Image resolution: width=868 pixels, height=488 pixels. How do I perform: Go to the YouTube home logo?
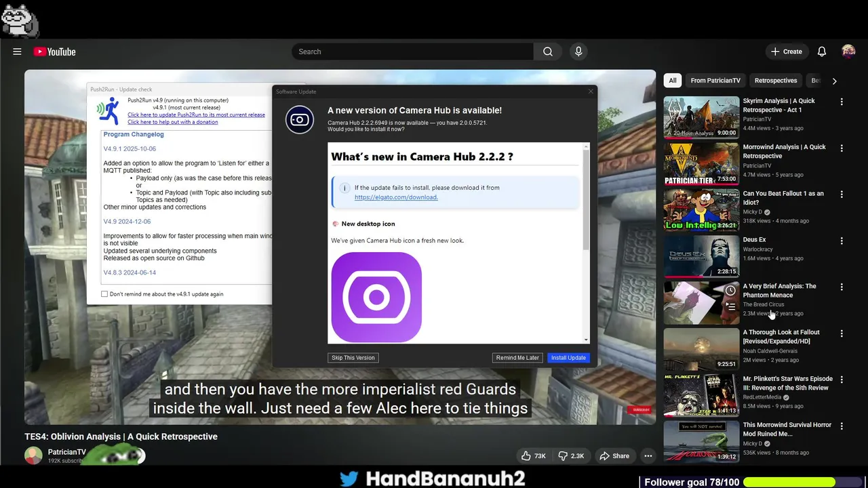pyautogui.click(x=54, y=52)
